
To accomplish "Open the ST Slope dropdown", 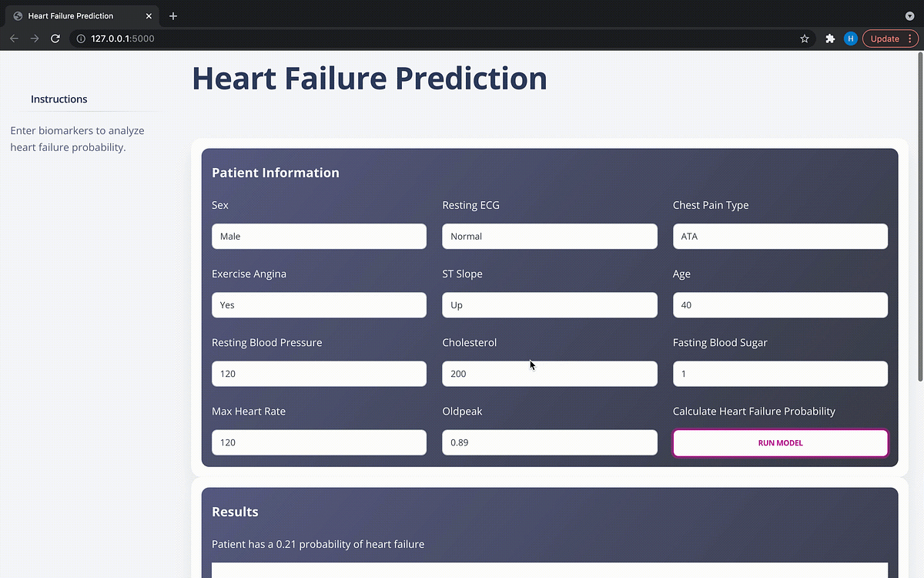I will coord(549,304).
